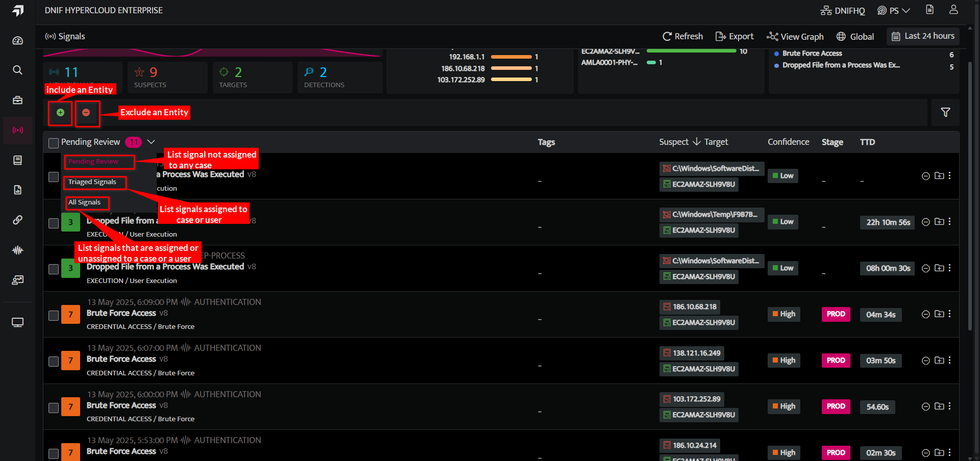Select the 9 Suspects tab card
Screen dimensions: 980x461
167,77
